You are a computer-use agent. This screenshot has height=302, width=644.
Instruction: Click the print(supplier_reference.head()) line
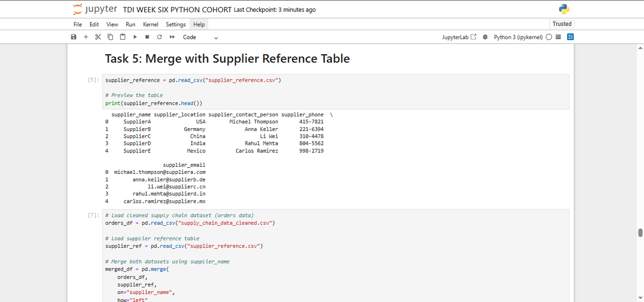pyautogui.click(x=153, y=103)
